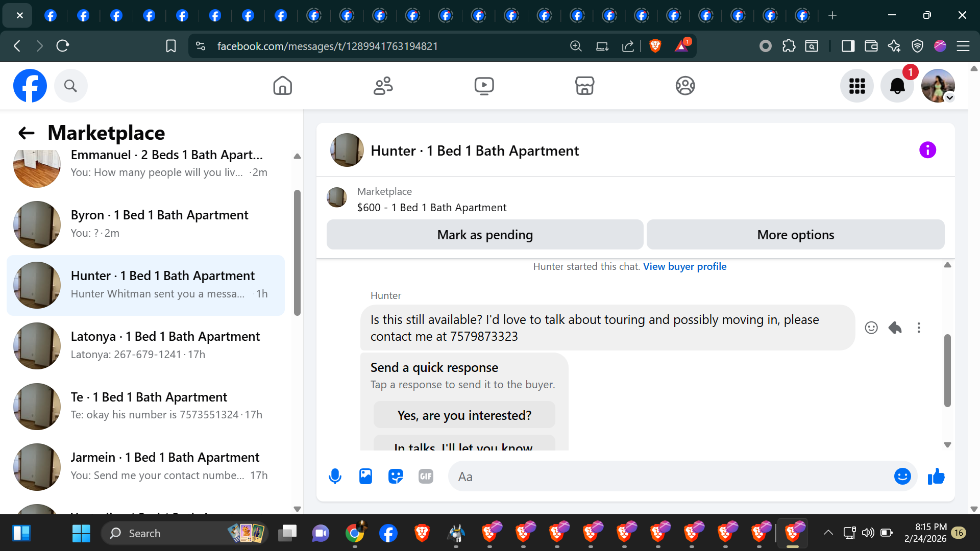The width and height of the screenshot is (980, 551).
Task: Open conversation information purple icon
Action: tap(927, 150)
